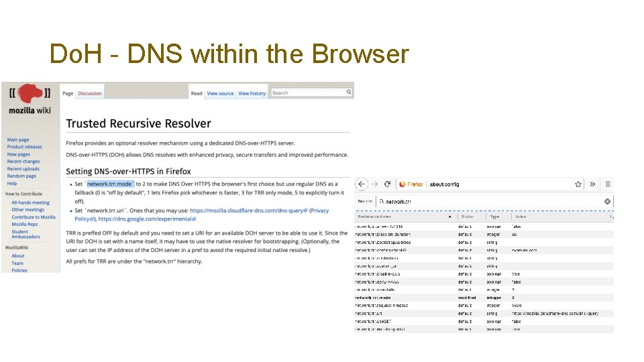Select the network.trr.request-timeout preference row
644x362 pixels.
click(484, 306)
